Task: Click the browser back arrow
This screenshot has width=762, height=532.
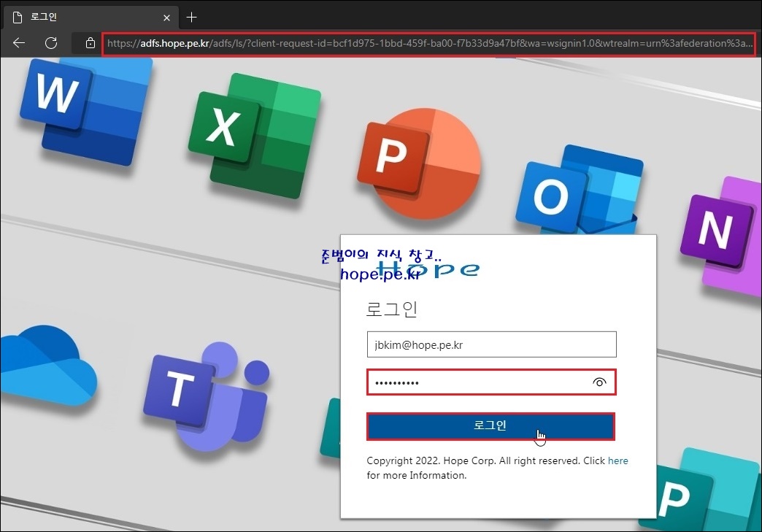Action: point(19,43)
